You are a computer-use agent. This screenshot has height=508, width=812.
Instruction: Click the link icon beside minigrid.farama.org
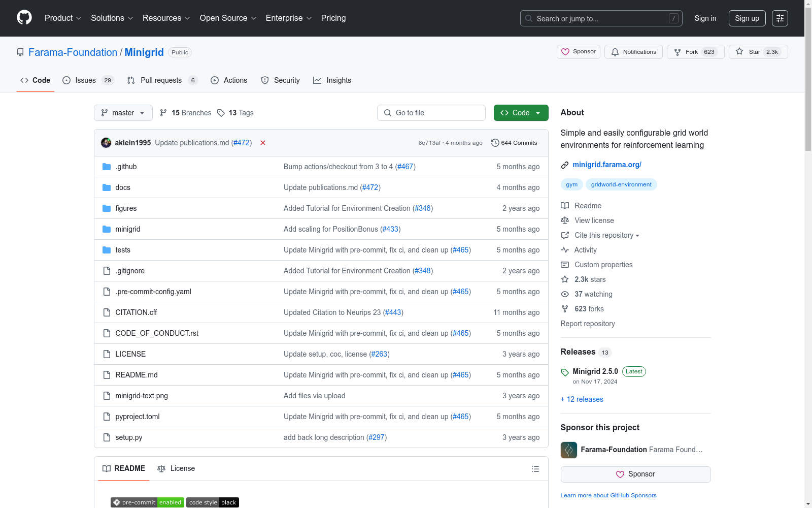[x=565, y=165]
